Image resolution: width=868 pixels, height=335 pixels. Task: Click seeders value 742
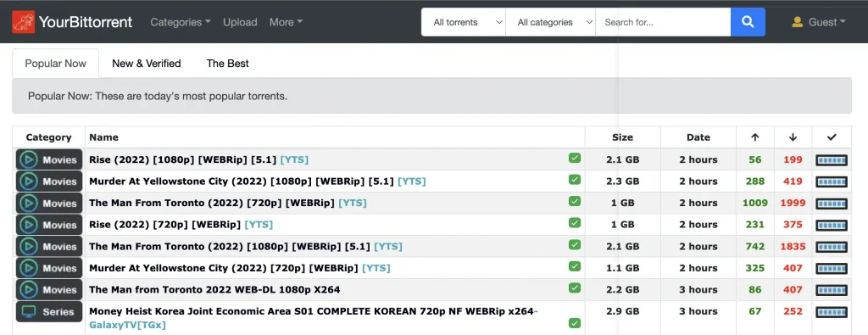(755, 247)
